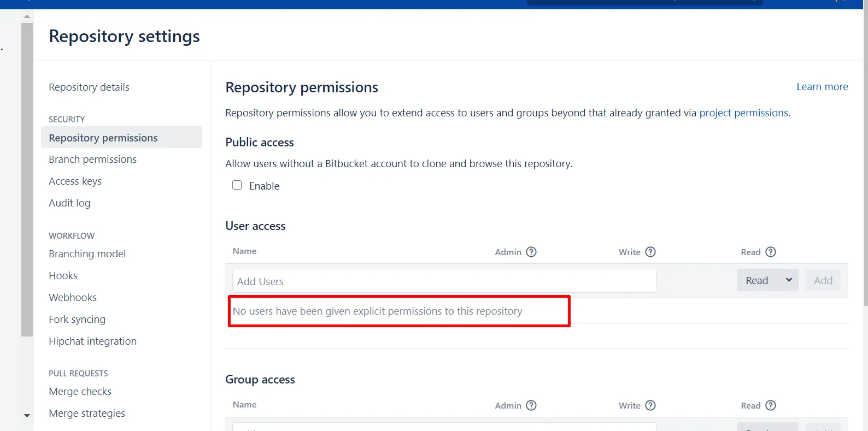
Task: Click the Add Users input field
Action: [x=444, y=281]
